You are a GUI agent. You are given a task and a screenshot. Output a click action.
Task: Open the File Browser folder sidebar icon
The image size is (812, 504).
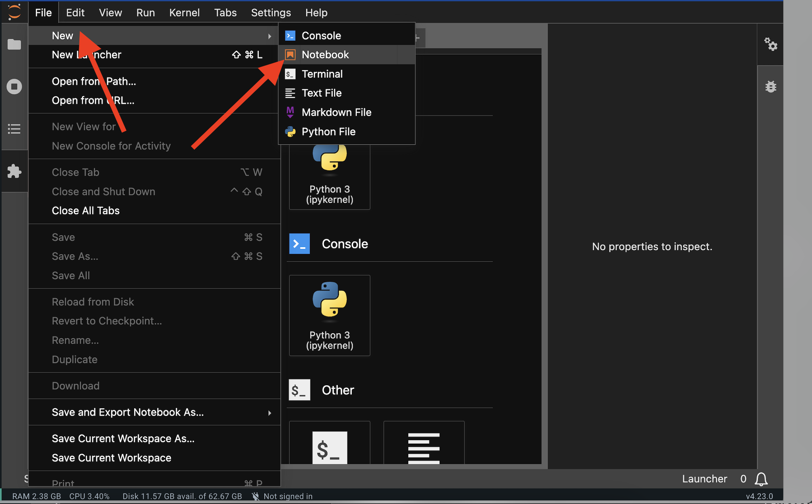coord(14,45)
